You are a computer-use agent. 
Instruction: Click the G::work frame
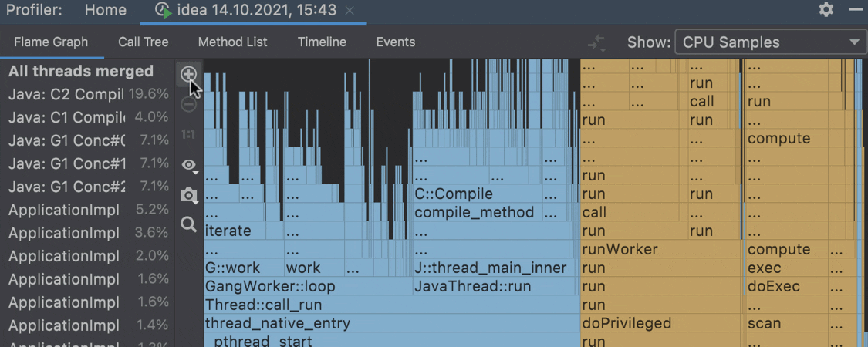pyautogui.click(x=244, y=268)
